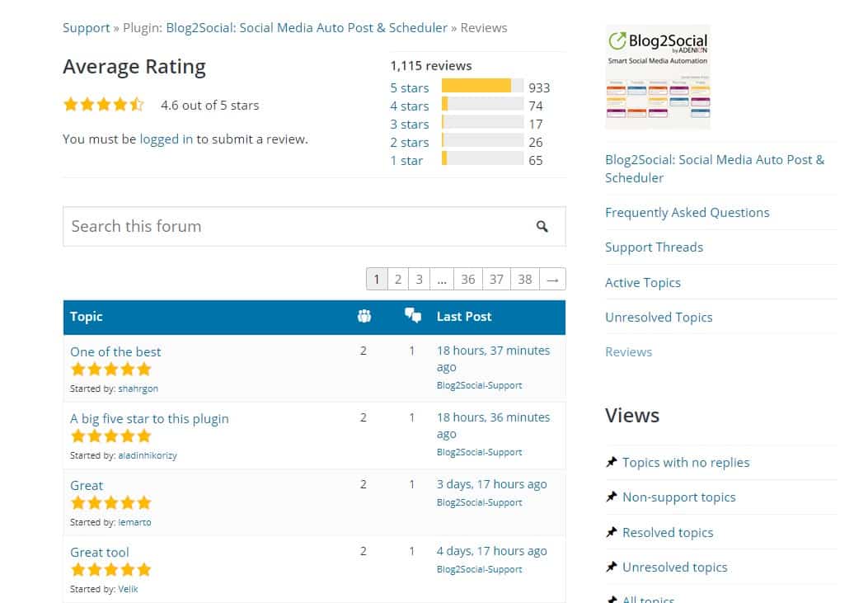868x603 pixels.
Task: Click the next-page arrow in pagination
Action: point(552,279)
